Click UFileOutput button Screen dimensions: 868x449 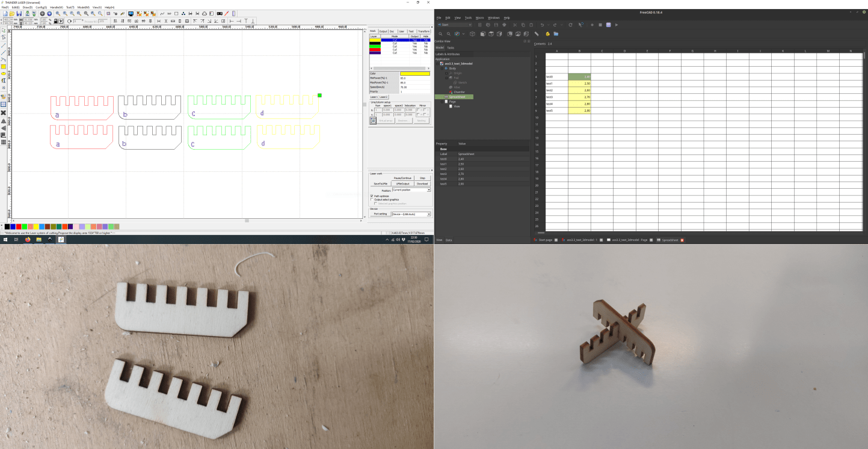[402, 184]
